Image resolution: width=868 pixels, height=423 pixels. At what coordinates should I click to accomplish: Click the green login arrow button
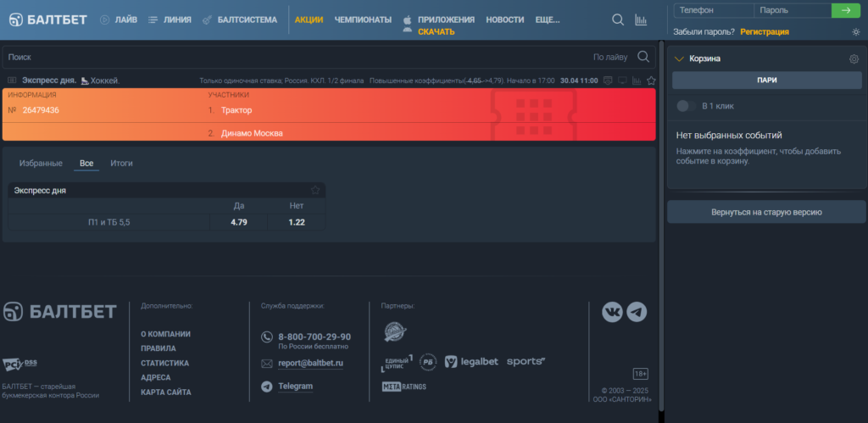845,10
